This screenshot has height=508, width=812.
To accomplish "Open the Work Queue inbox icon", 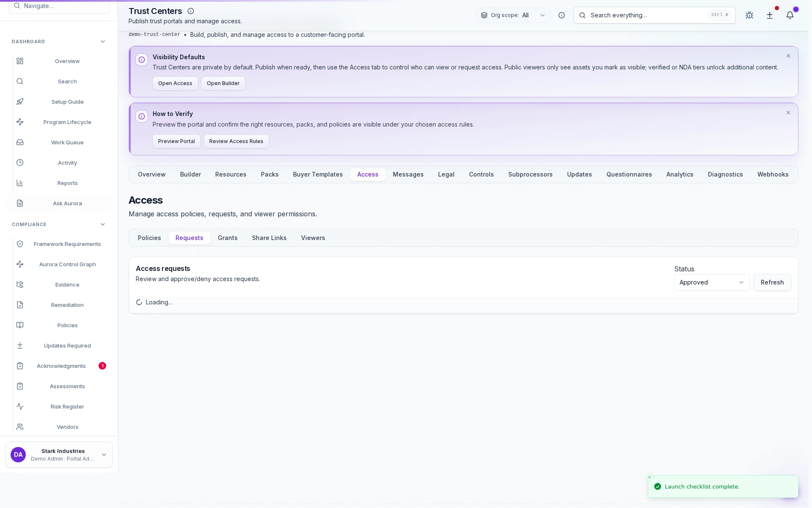I will tap(20, 142).
